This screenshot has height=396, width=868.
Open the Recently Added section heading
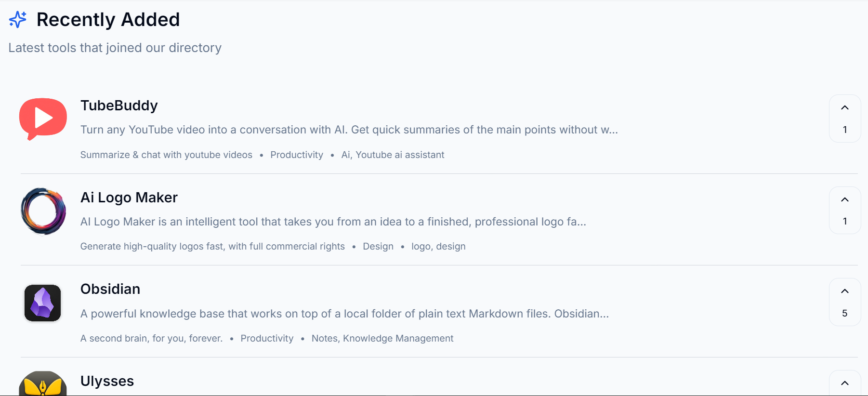108,19
